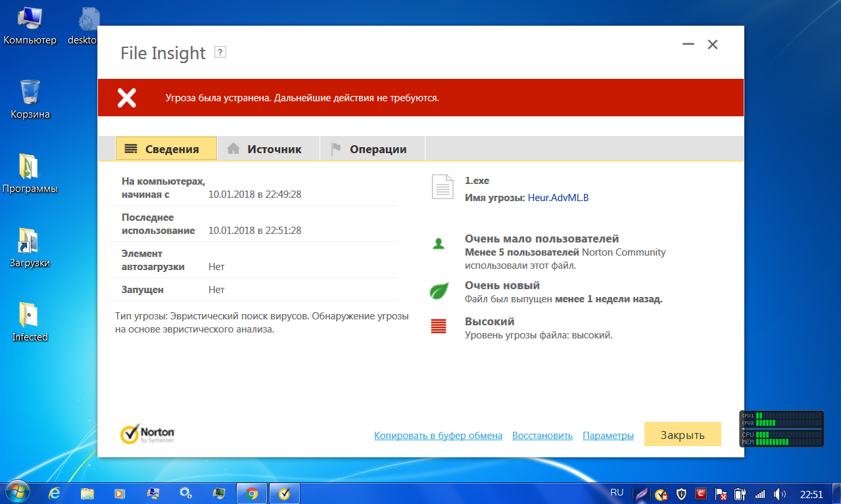Click the Norton taskbar button
The width and height of the screenshot is (841, 504).
(x=285, y=493)
